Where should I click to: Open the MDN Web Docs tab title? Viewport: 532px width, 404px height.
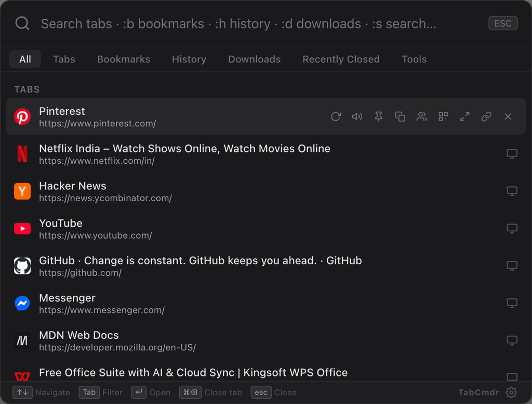(x=79, y=335)
